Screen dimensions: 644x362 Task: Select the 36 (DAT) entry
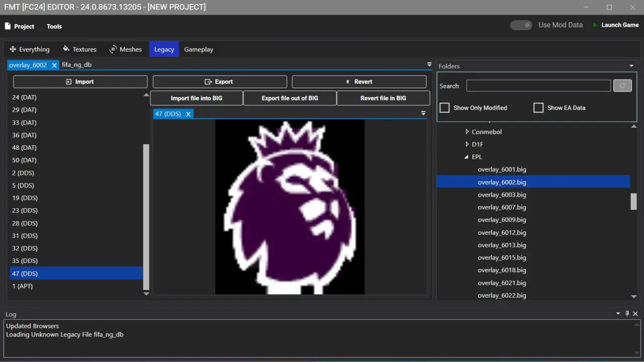(76, 135)
